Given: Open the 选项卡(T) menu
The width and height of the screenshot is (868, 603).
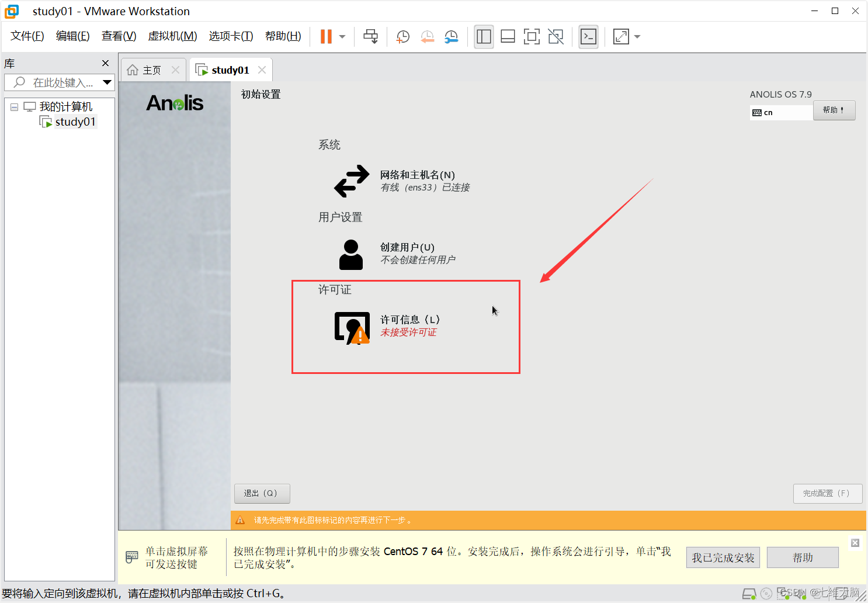Looking at the screenshot, I should tap(231, 36).
